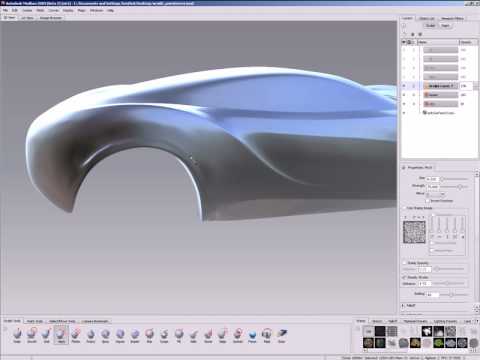Switch to the Image Browser tab
This screenshot has width=480, height=360.
click(x=51, y=18)
